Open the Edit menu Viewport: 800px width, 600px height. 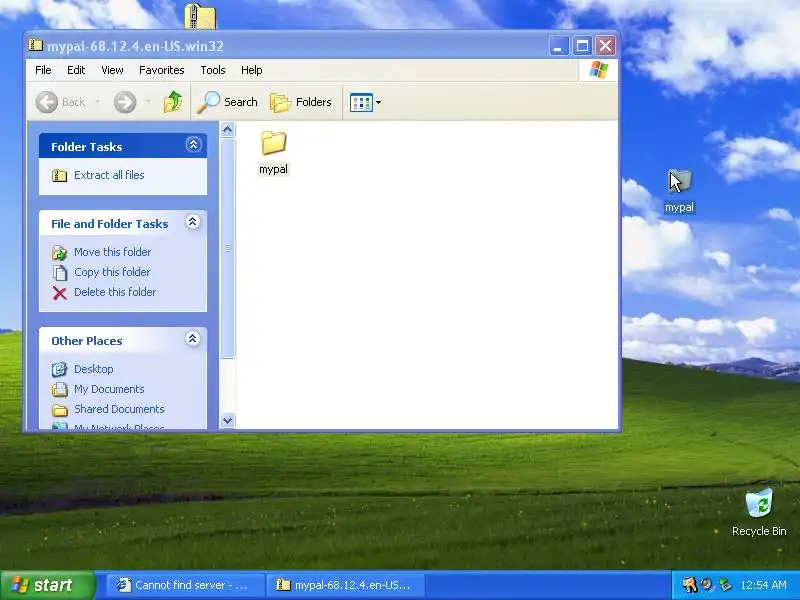coord(76,70)
